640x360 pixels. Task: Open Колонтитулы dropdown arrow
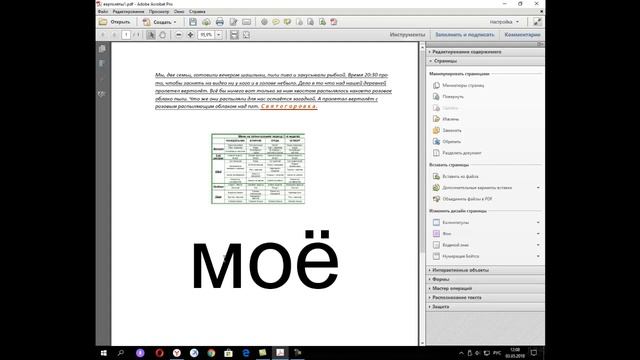[538, 222]
